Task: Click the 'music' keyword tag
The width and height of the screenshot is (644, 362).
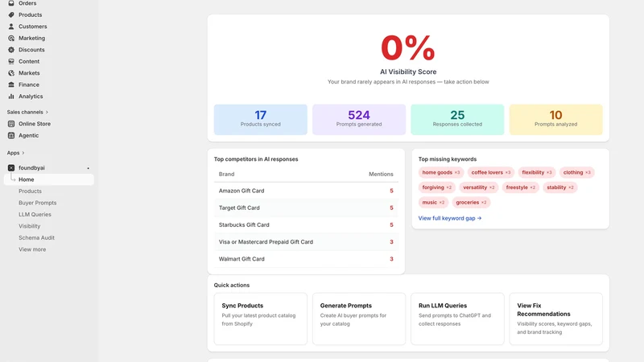Action: tap(433, 203)
